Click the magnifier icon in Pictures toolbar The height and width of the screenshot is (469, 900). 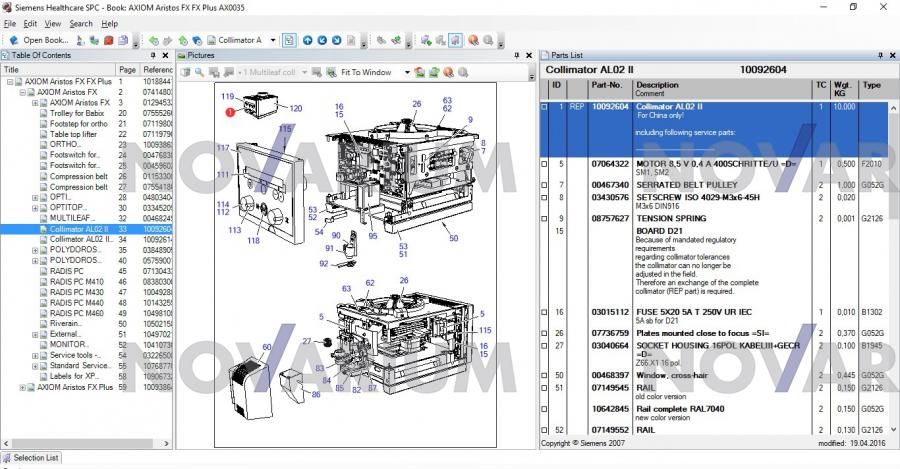(x=200, y=72)
